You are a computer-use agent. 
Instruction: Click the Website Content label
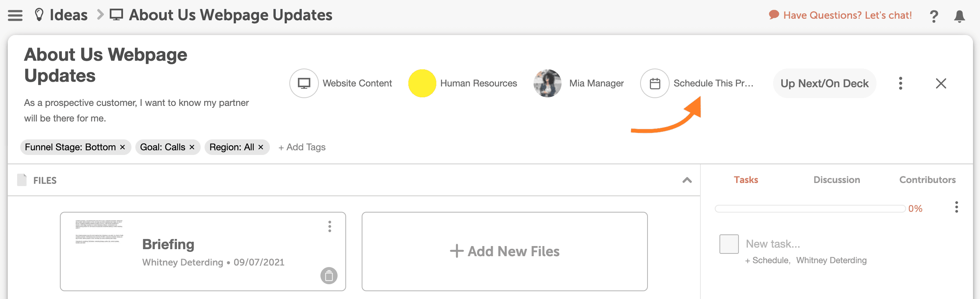(357, 83)
